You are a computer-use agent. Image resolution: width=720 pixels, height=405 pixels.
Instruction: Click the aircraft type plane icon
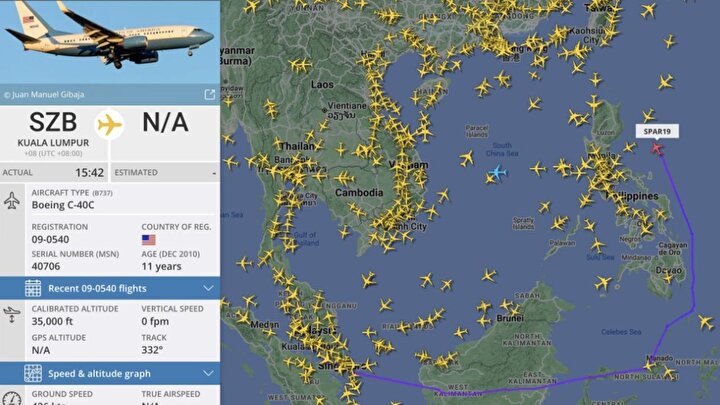[x=12, y=201]
